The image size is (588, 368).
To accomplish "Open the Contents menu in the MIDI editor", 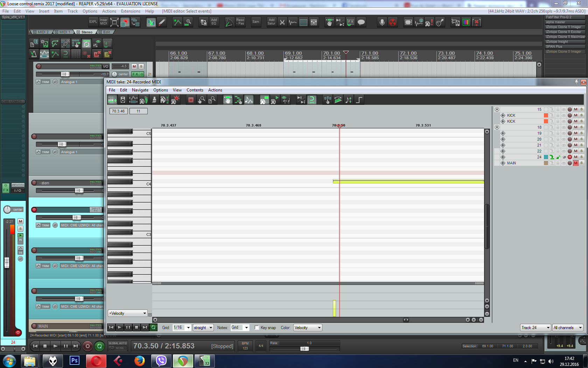I will point(195,90).
